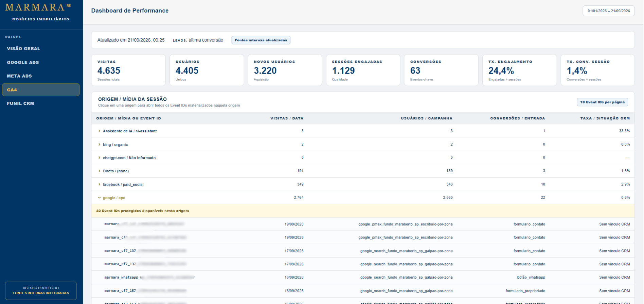Expand the bing / organic row chevron
This screenshot has height=304, width=644.
[99, 145]
